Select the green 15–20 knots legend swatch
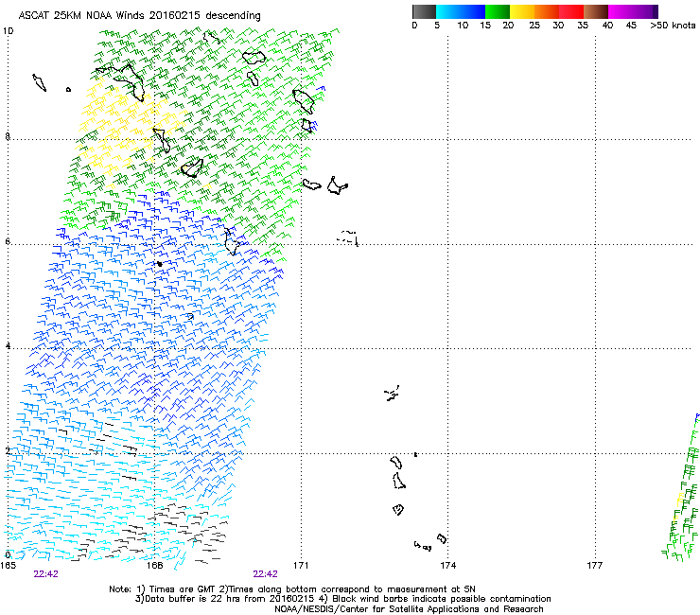The width and height of the screenshot is (700, 615). coord(498,11)
